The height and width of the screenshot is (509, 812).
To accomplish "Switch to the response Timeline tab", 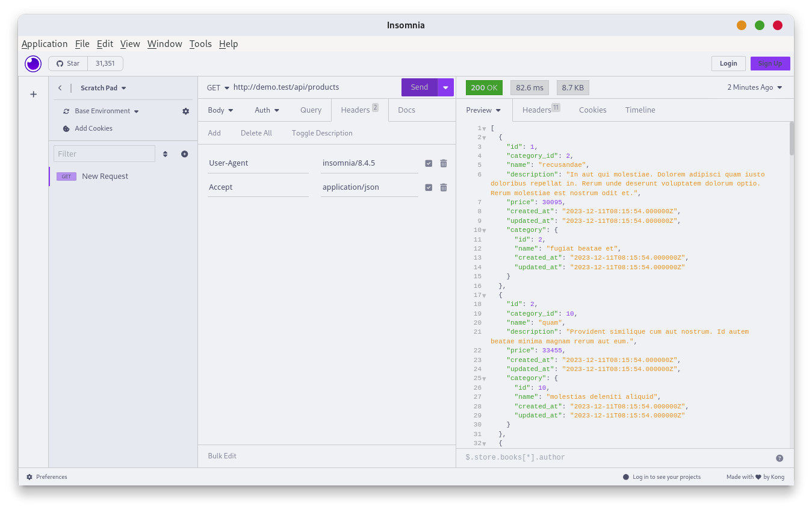I will [x=640, y=110].
